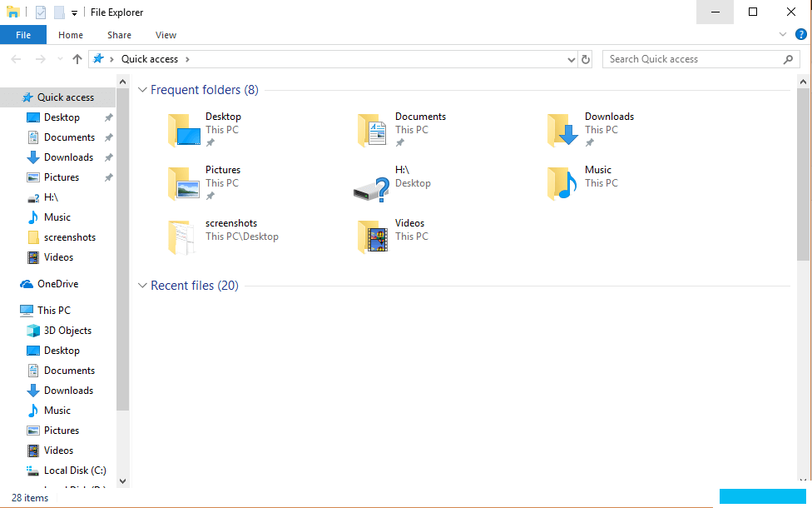
Task: Click the main pane scroll up arrow
Action: (803, 82)
